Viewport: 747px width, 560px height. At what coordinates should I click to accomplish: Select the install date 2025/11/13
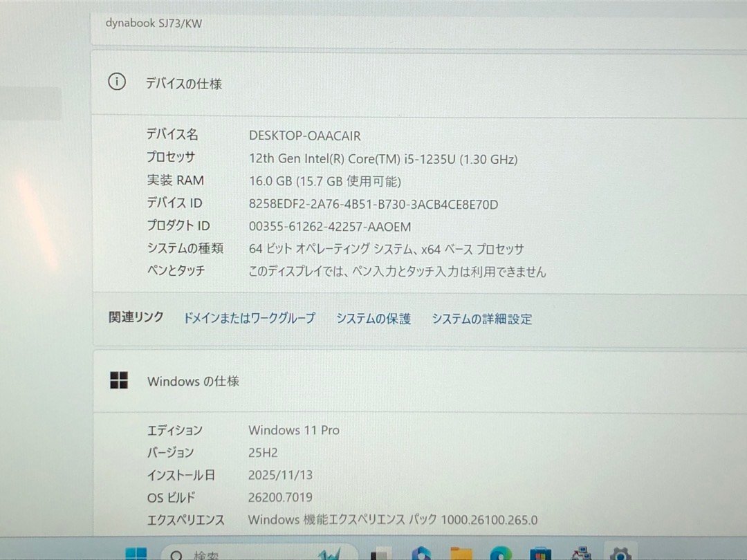coord(280,475)
